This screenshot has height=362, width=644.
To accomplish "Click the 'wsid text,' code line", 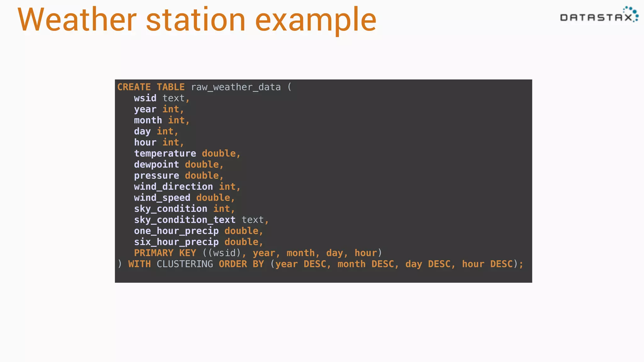I will 162,98.
